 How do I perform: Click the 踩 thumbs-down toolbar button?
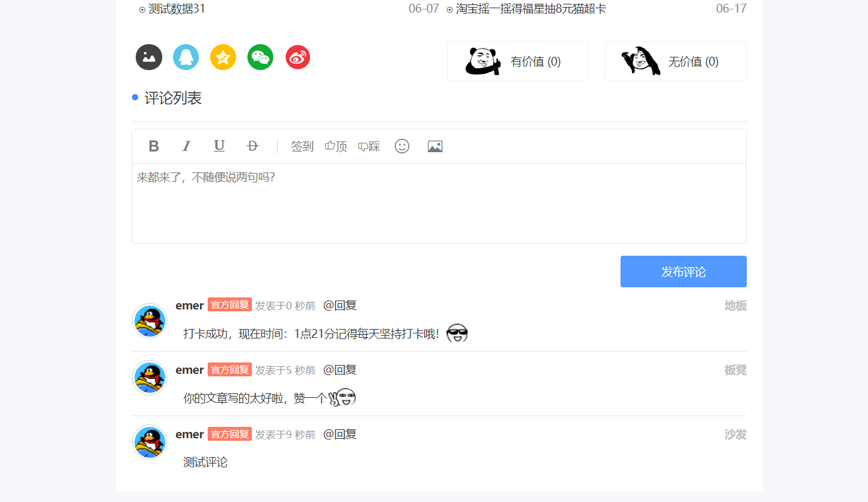click(x=369, y=146)
